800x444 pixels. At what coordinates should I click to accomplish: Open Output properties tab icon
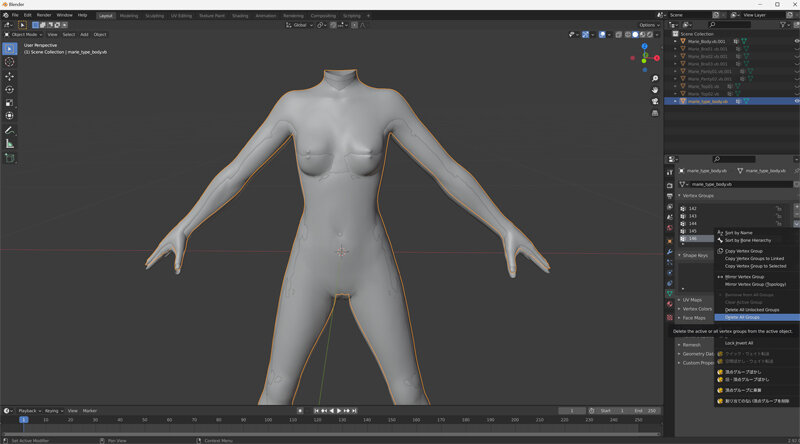tap(669, 196)
